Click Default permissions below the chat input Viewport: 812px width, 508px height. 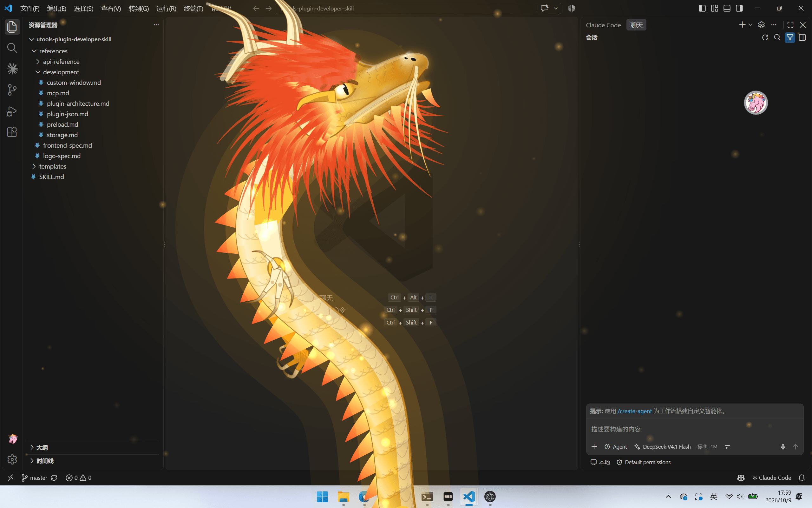click(644, 462)
